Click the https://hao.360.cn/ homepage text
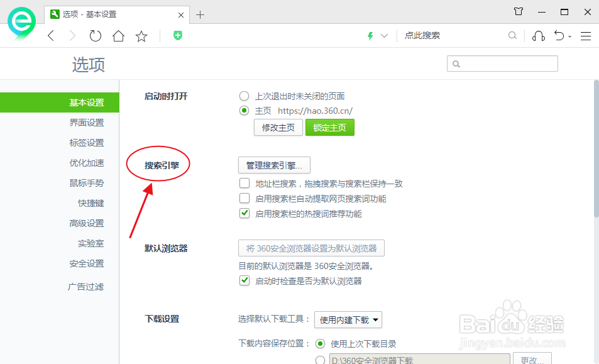The image size is (599, 364). (x=315, y=111)
